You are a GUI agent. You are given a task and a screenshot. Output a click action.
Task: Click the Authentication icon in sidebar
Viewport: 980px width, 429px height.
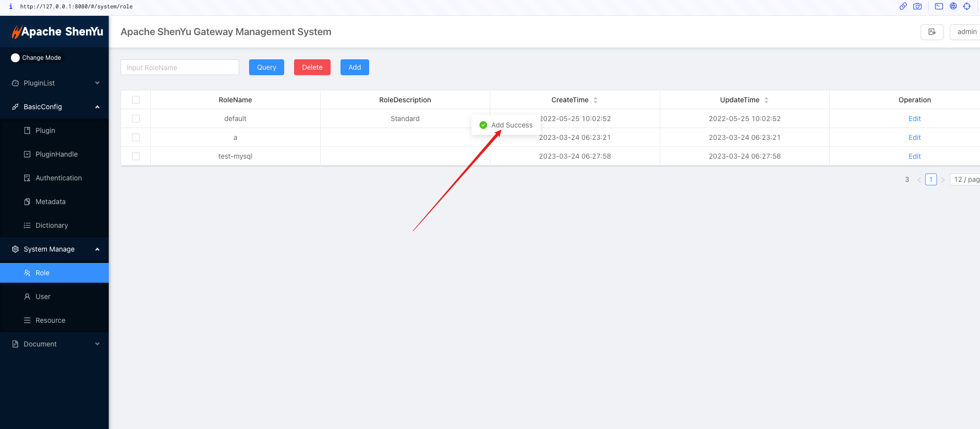27,178
